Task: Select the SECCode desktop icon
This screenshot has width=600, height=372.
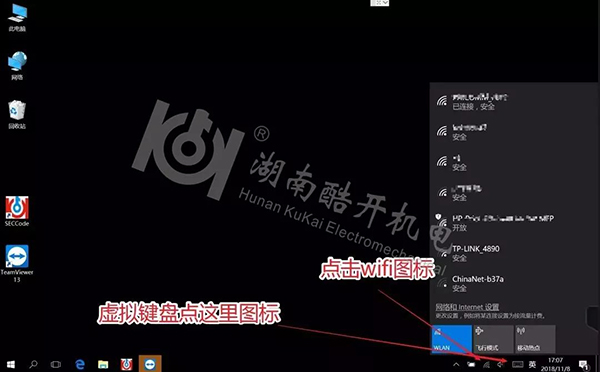Action: pos(17,211)
